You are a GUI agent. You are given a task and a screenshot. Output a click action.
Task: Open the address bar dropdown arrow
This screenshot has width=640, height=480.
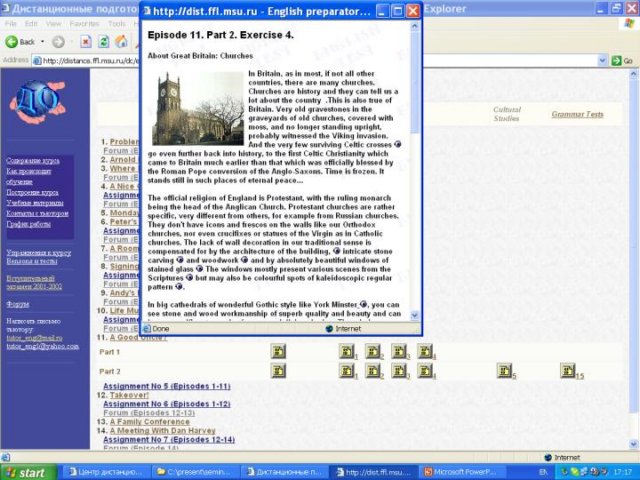pyautogui.click(x=602, y=61)
